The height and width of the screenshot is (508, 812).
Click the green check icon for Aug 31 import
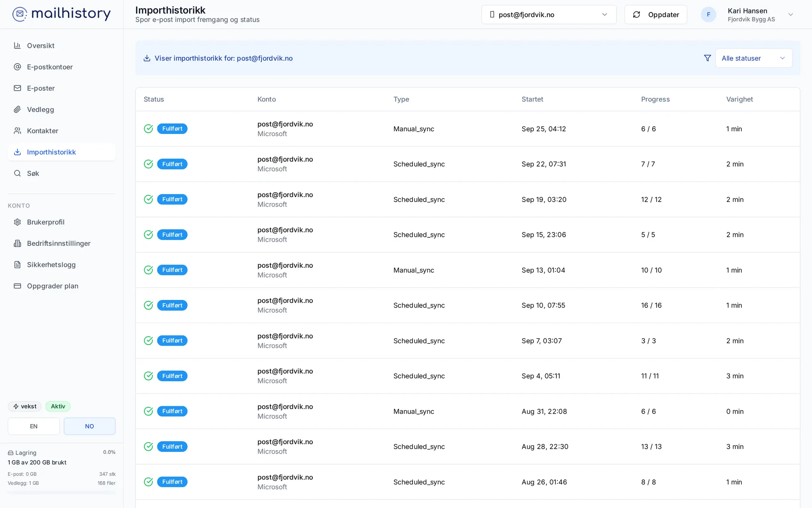point(149,411)
